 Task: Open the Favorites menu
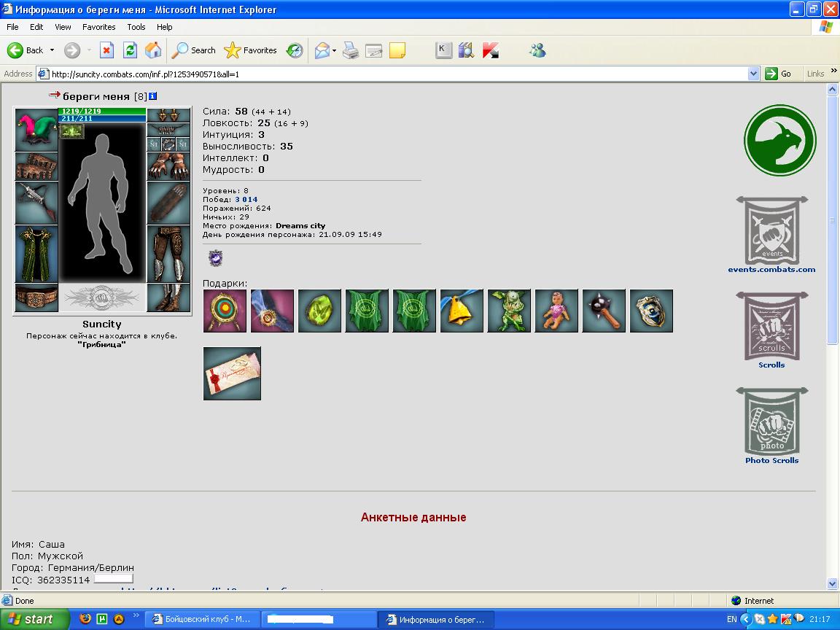click(x=98, y=27)
